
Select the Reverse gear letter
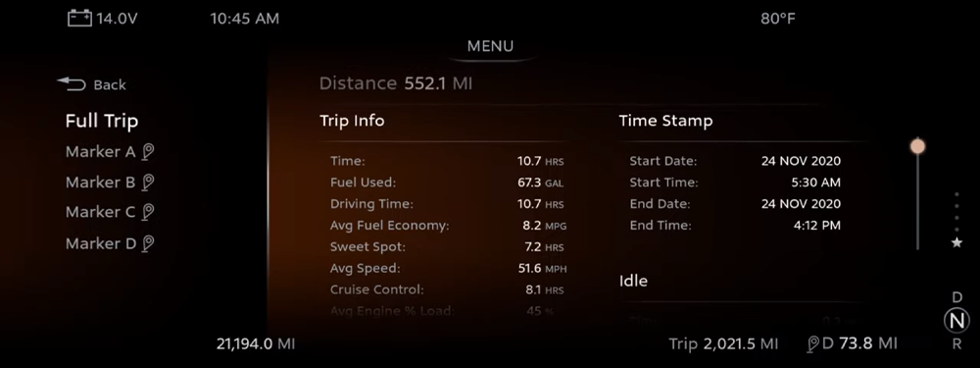coord(956,343)
